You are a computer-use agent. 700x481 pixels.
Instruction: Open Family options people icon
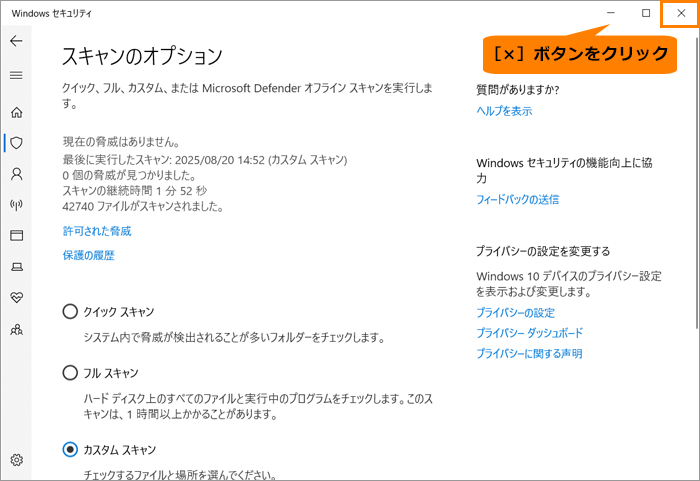click(x=17, y=330)
